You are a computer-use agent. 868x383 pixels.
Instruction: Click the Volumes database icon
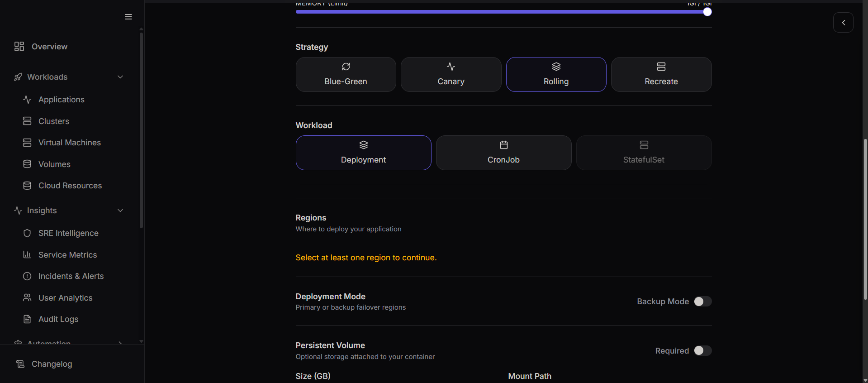pyautogui.click(x=27, y=164)
